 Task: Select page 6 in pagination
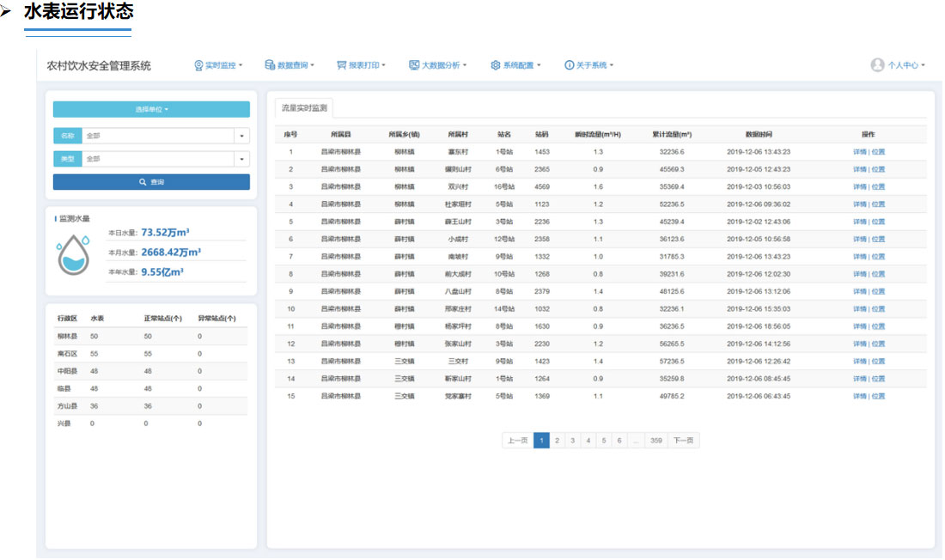[619, 441]
